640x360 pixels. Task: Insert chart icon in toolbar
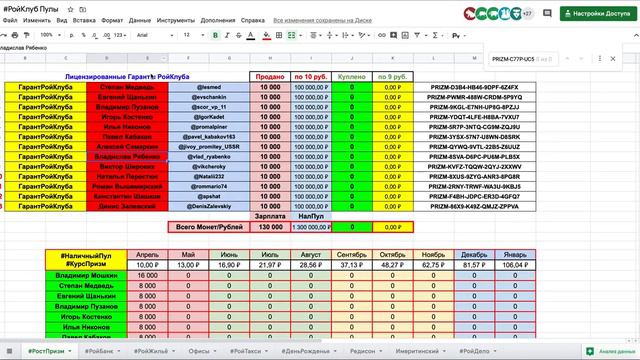pos(405,36)
